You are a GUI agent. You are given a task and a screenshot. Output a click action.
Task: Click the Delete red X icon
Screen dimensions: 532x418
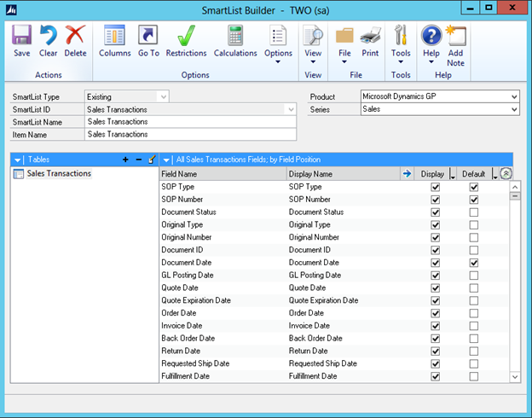click(75, 35)
